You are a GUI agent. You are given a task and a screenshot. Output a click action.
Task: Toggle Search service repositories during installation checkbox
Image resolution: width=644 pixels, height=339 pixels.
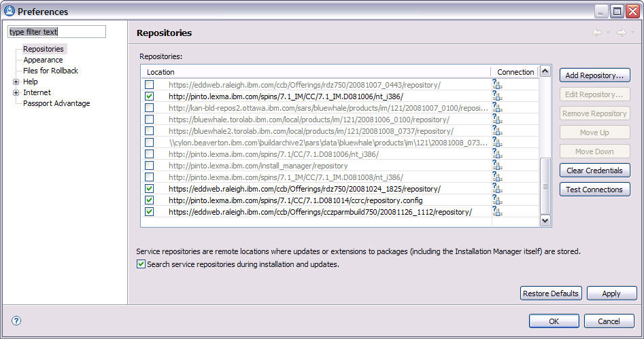141,264
